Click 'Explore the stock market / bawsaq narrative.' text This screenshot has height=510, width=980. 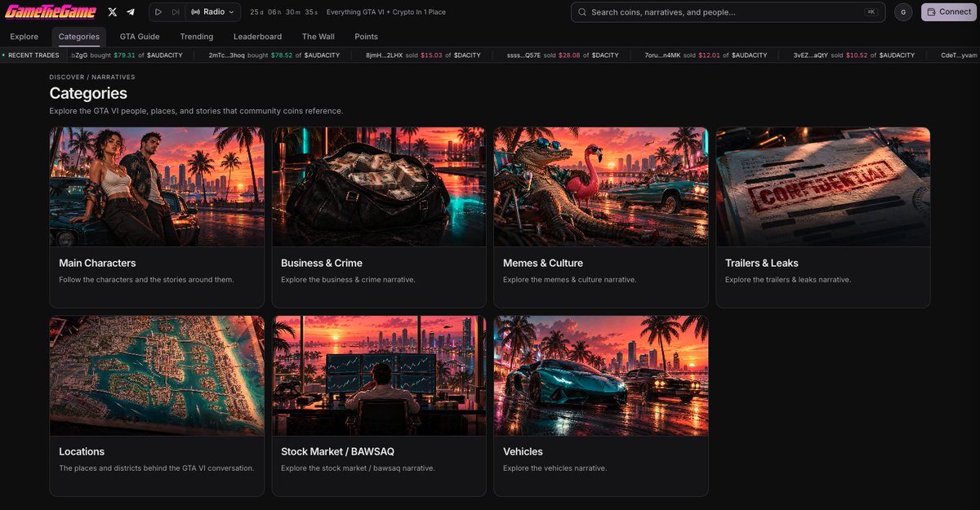pyautogui.click(x=358, y=468)
